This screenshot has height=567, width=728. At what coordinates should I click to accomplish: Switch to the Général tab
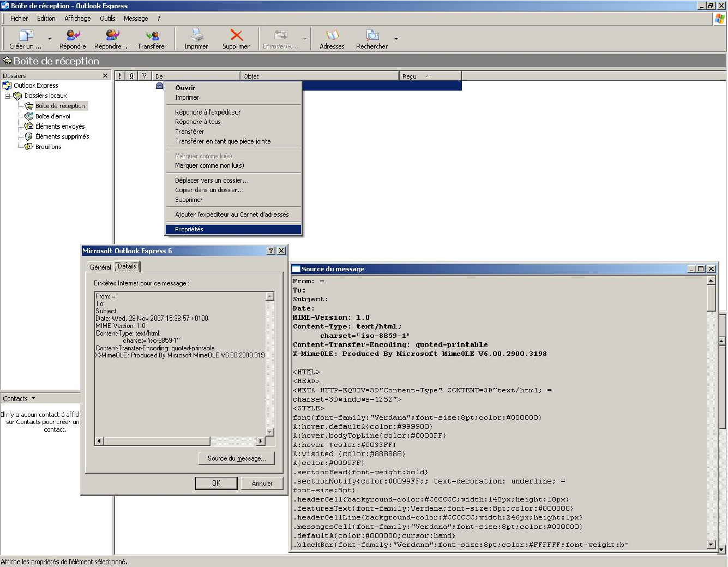click(x=100, y=267)
